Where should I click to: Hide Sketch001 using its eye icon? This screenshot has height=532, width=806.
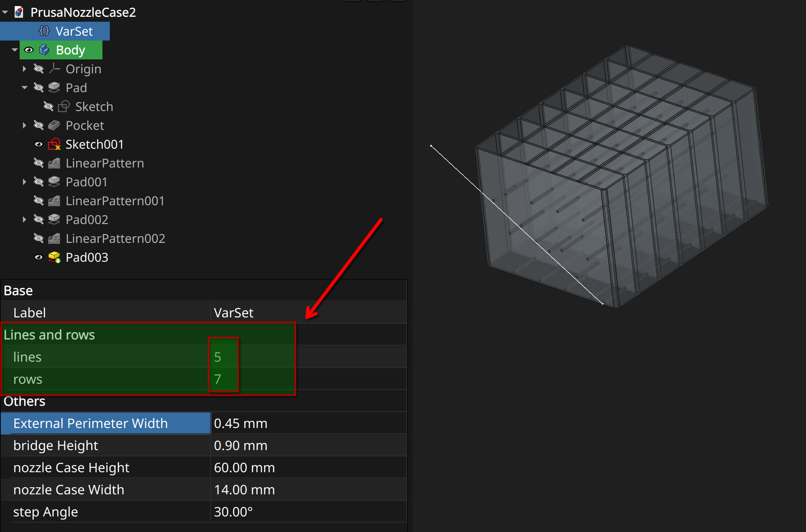tap(39, 144)
